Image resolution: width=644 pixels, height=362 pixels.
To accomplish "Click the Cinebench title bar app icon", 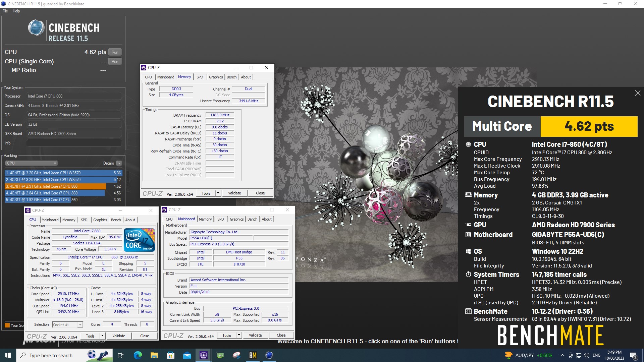I will [x=3, y=4].
